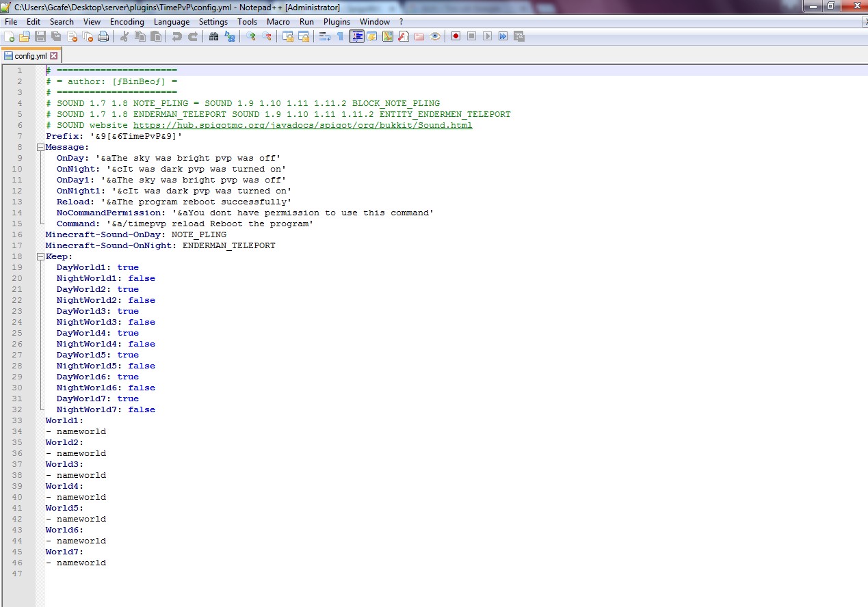
Task: Open the Plugins menu
Action: tap(337, 22)
